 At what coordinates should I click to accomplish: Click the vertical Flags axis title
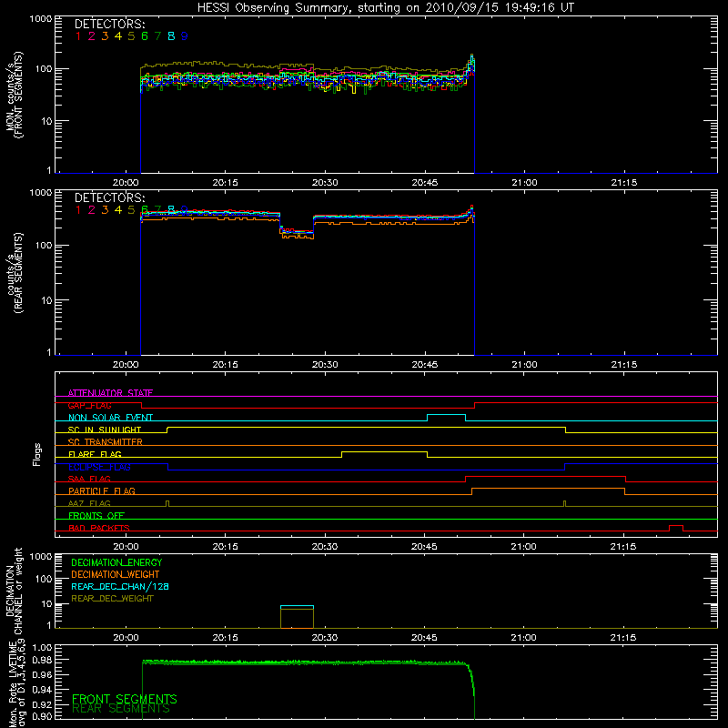37,454
